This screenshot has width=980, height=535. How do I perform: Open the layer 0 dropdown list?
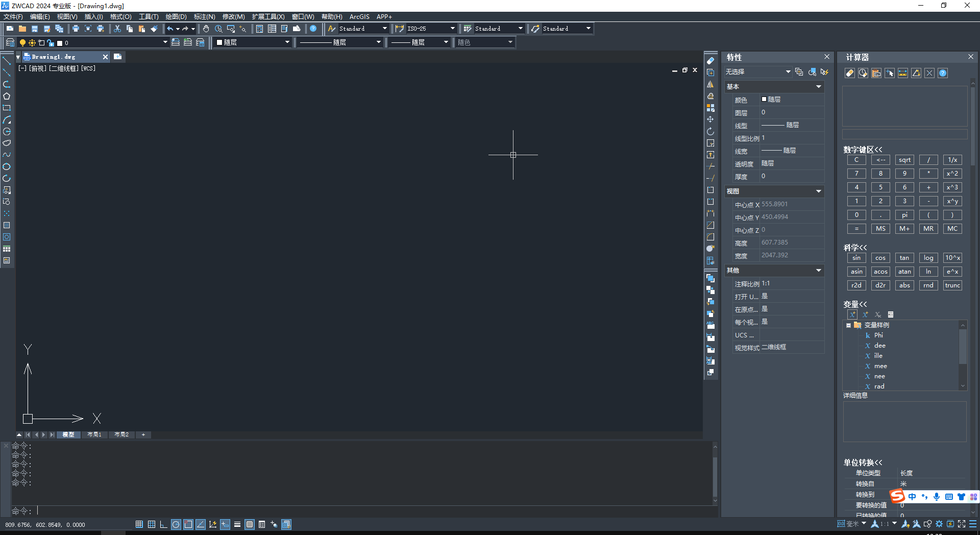165,42
